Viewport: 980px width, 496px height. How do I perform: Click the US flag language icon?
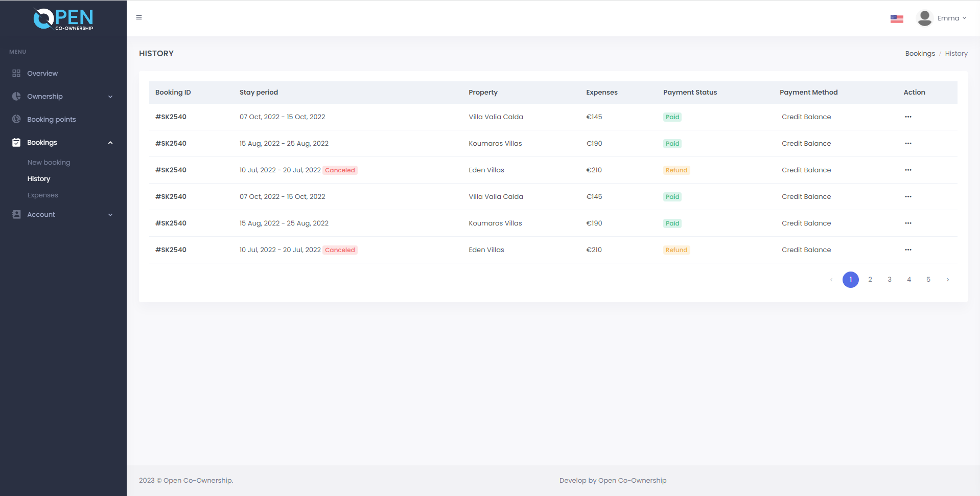pos(897,18)
